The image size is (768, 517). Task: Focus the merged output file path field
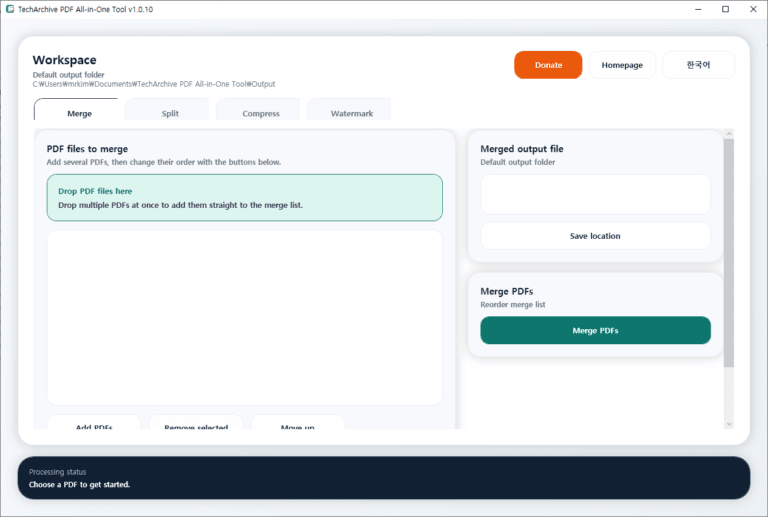pos(595,194)
